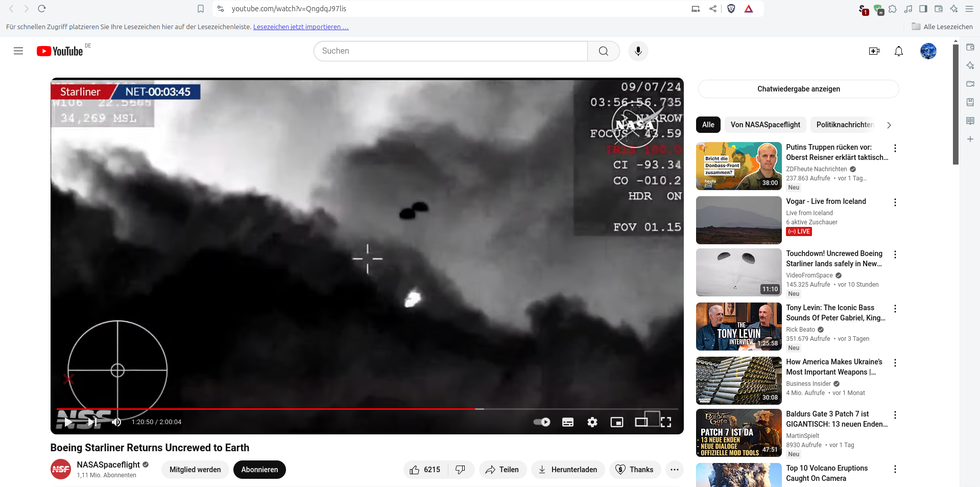This screenshot has height=487, width=980.
Task: Open more actions below the video
Action: pyautogui.click(x=674, y=470)
